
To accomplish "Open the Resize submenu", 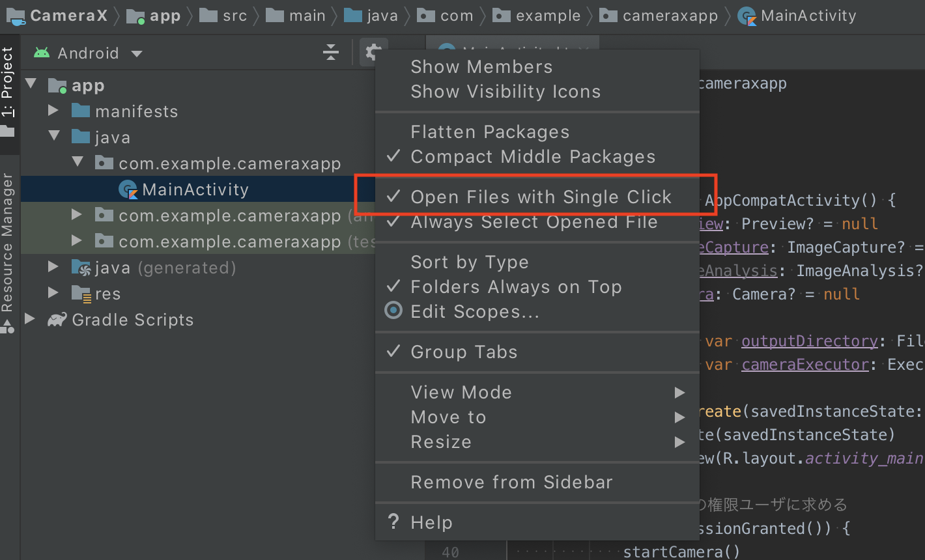I will 537,442.
